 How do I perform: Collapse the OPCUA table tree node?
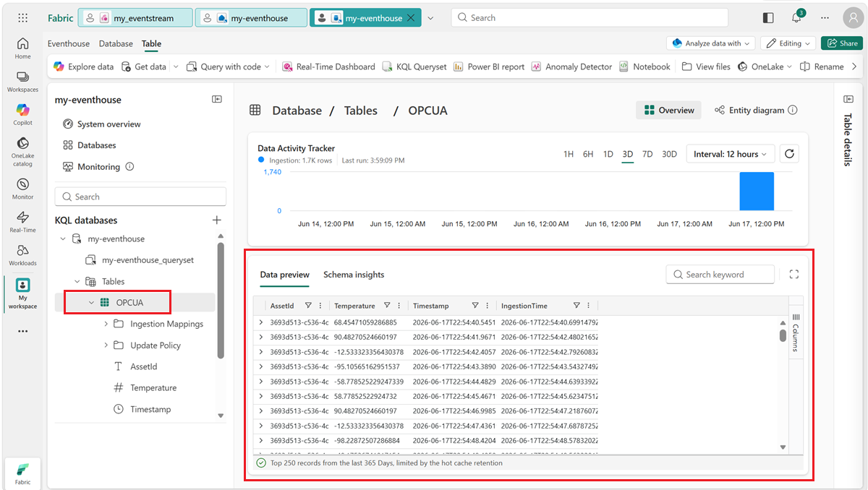[x=92, y=302]
